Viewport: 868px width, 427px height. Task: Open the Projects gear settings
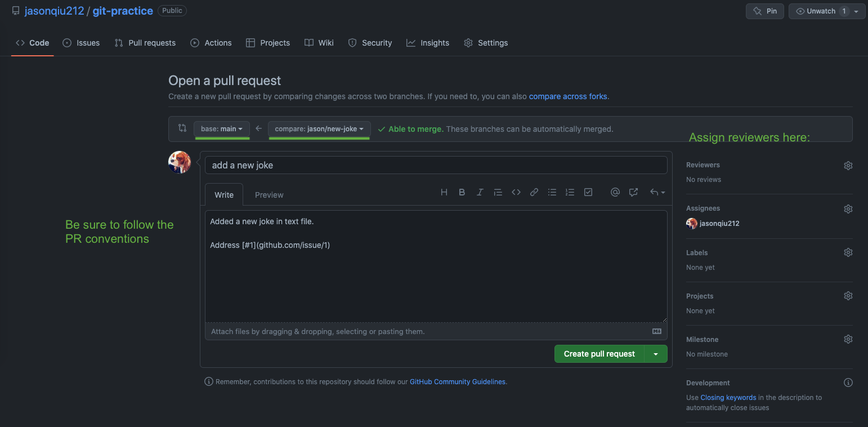(x=848, y=296)
